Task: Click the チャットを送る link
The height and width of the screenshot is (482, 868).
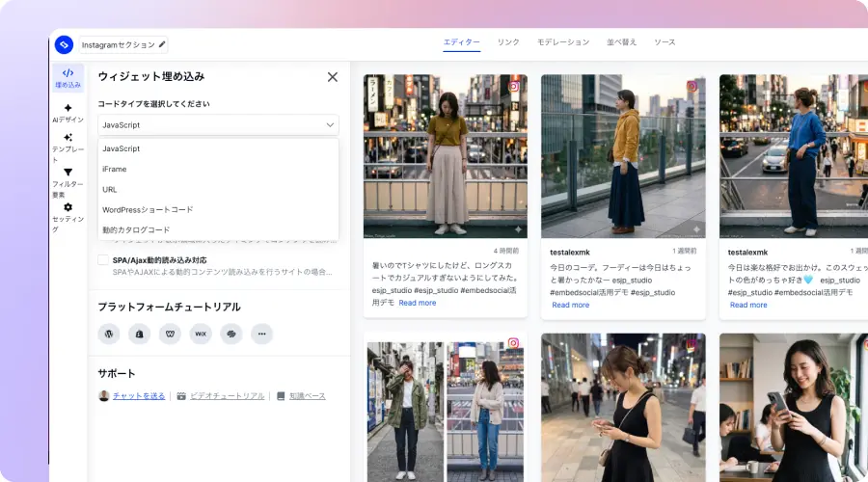Action: click(x=139, y=396)
